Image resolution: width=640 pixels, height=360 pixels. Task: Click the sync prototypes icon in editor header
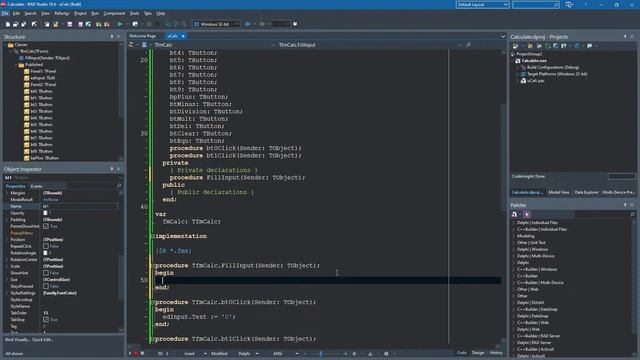coord(131,45)
